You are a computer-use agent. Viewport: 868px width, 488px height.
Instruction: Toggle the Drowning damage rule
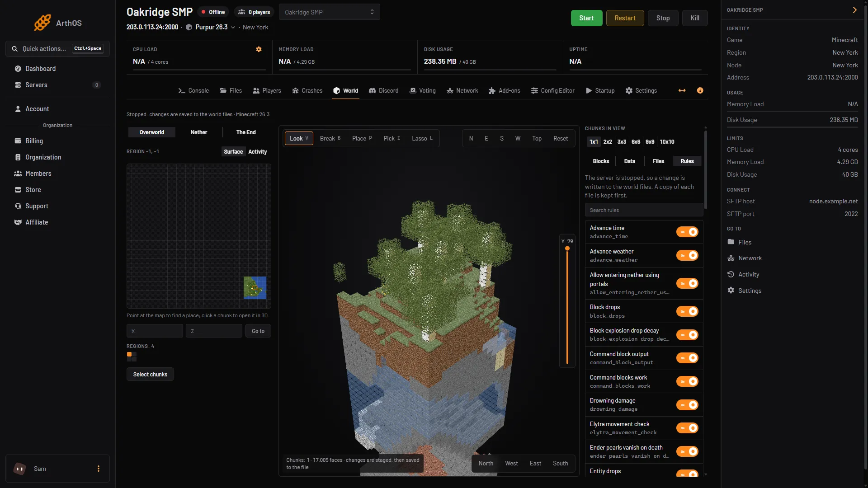(x=687, y=405)
